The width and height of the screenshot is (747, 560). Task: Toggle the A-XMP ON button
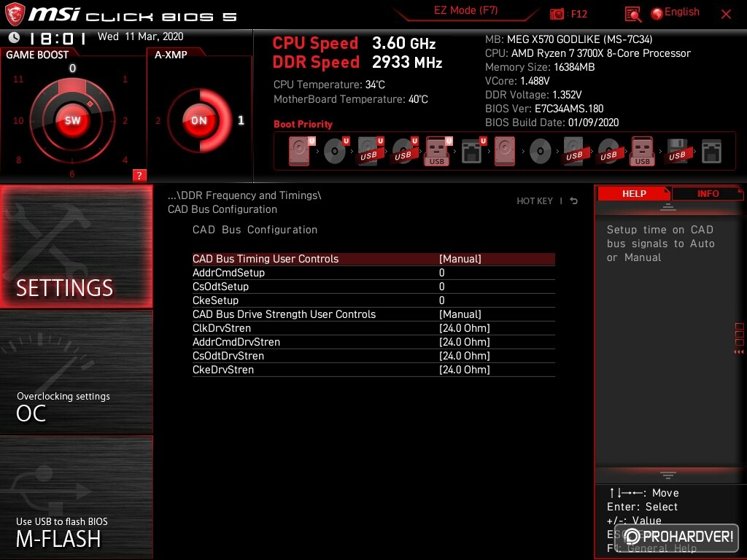[198, 120]
